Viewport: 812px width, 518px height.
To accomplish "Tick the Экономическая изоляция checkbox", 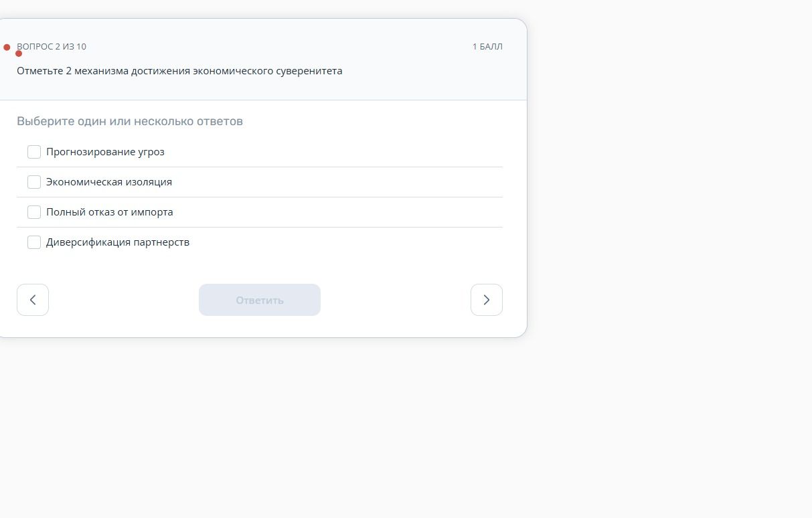I will click(34, 182).
